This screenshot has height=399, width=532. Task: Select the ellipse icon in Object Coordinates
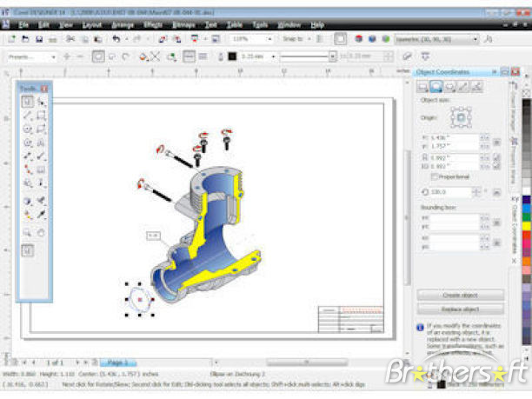point(436,86)
